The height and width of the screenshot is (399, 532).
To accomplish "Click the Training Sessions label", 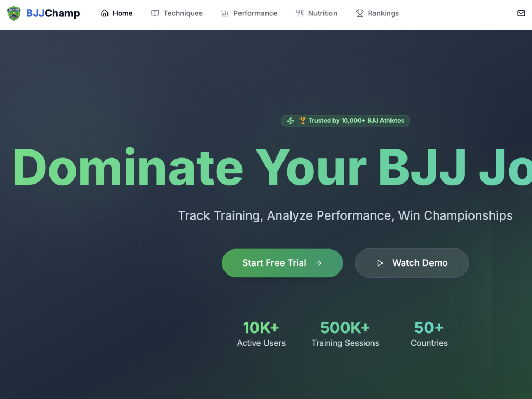I will point(345,343).
